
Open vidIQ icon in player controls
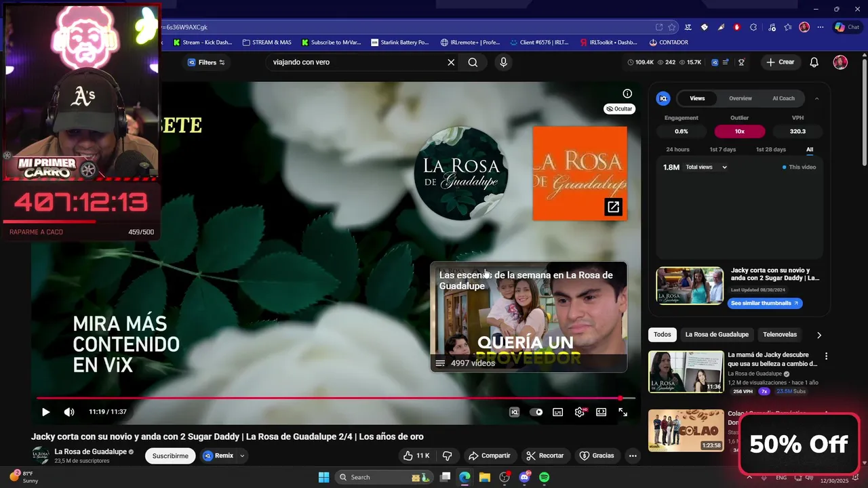pos(515,412)
